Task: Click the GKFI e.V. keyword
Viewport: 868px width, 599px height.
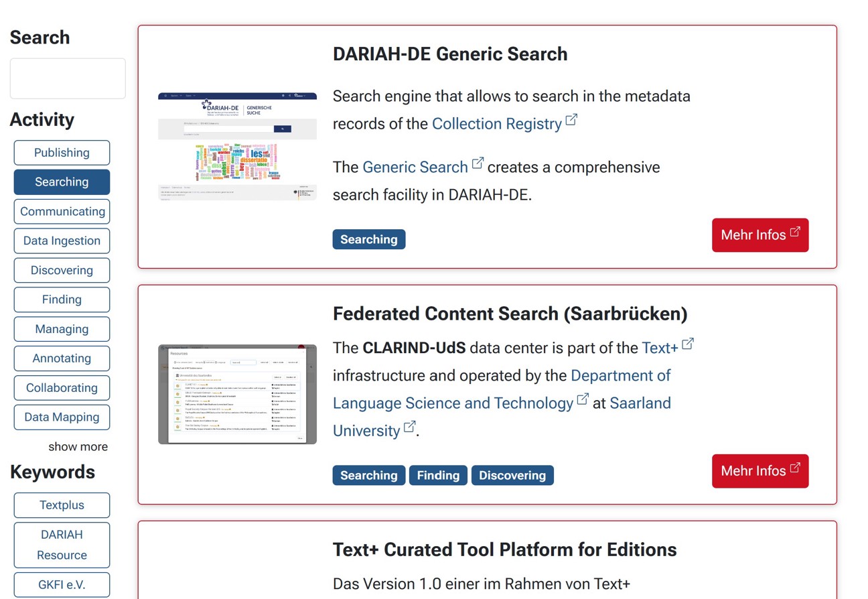Action: (61, 584)
